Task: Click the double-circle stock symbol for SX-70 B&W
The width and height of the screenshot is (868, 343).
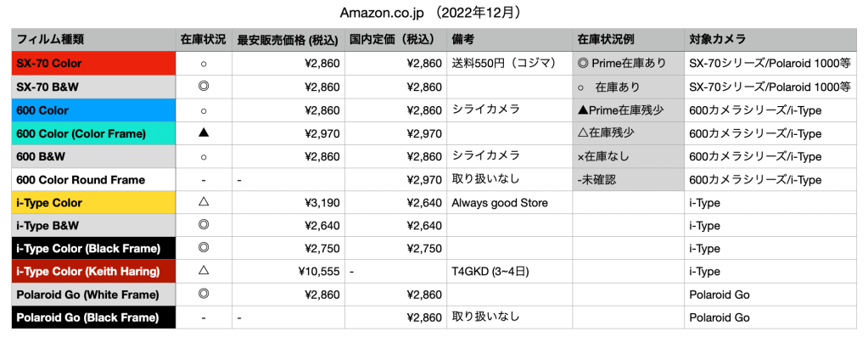Action: point(203,87)
